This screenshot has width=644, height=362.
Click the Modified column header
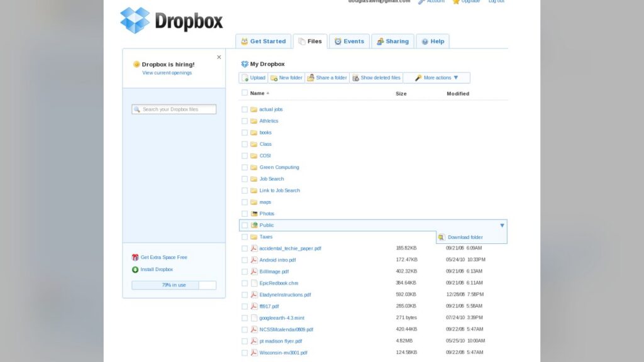click(458, 94)
